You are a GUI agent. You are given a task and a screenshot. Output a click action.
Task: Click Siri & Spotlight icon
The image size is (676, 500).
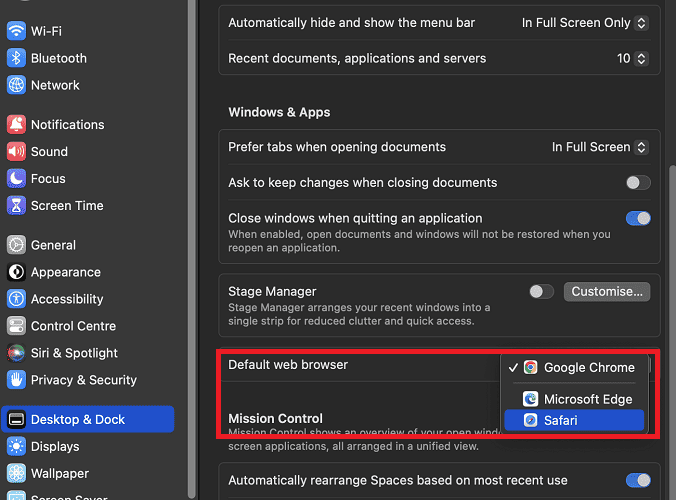click(x=16, y=353)
